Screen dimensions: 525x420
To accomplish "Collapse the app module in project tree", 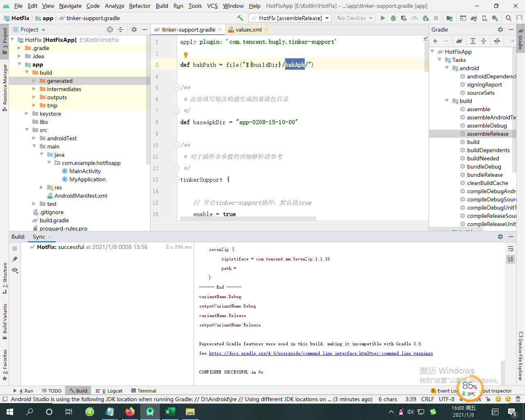I will click(x=20, y=64).
